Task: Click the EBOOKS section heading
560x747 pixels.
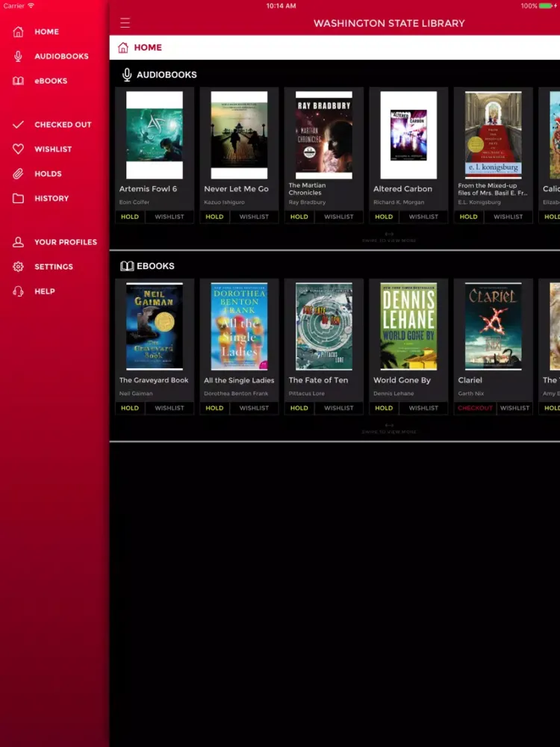Action: (156, 266)
